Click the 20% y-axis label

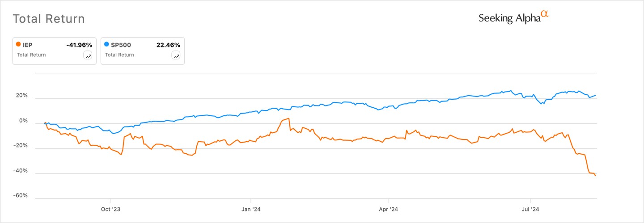[22, 96]
